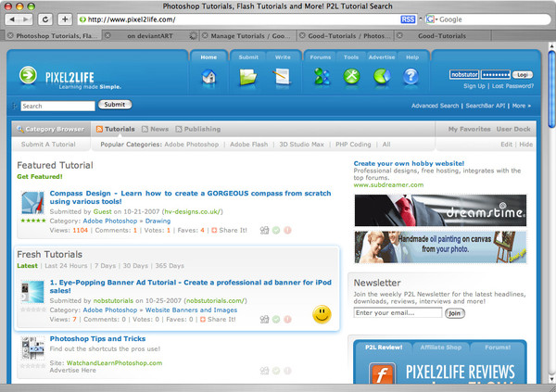556x392 pixels.
Task: Click the Sign Up link
Action: [x=474, y=86]
